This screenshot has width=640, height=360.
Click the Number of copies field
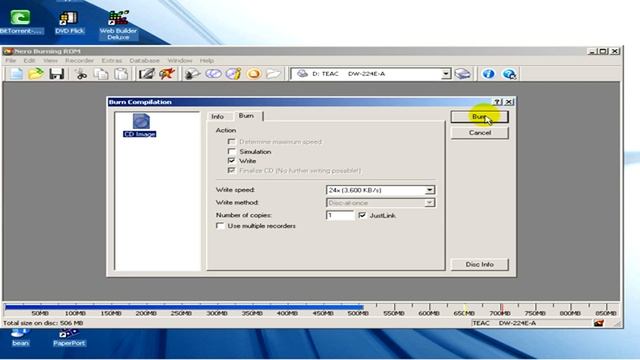[340, 215]
